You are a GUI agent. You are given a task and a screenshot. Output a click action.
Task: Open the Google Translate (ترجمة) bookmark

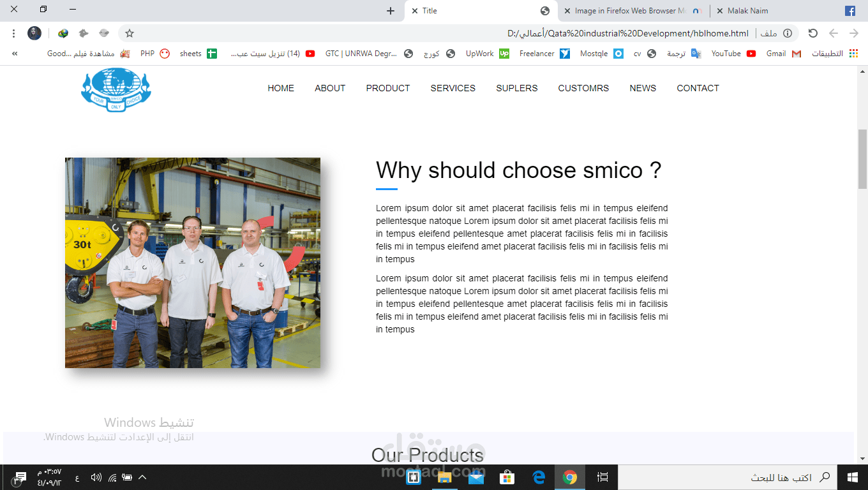click(684, 54)
